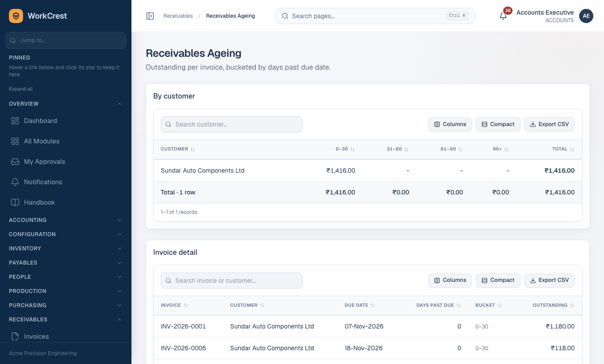Viewport: 604px width, 364px height.
Task: Open My Approvals from sidebar
Action: 66,162
